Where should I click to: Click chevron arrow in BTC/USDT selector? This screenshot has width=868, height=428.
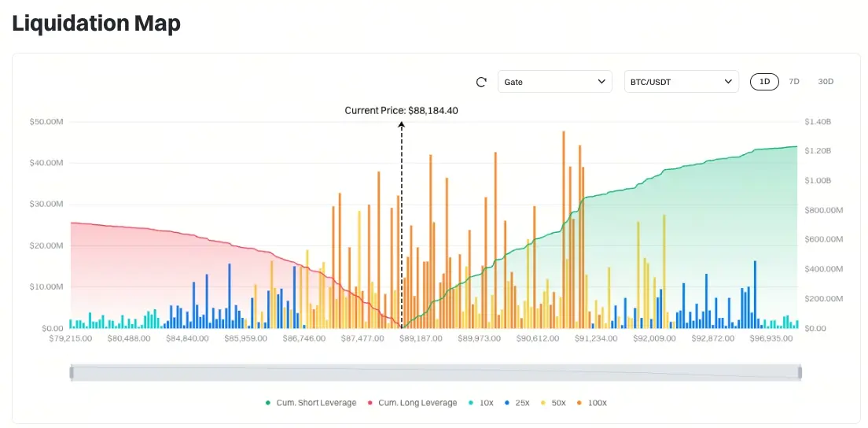(x=728, y=81)
